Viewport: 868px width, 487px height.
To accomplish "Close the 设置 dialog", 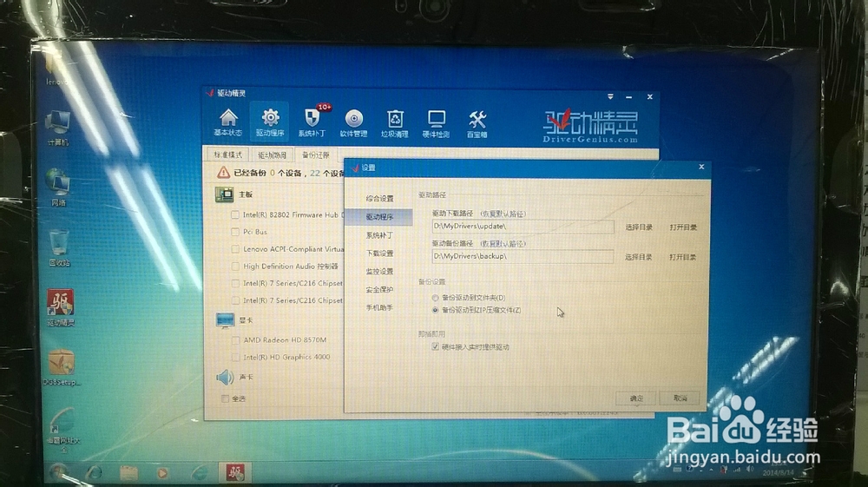I will pos(701,167).
